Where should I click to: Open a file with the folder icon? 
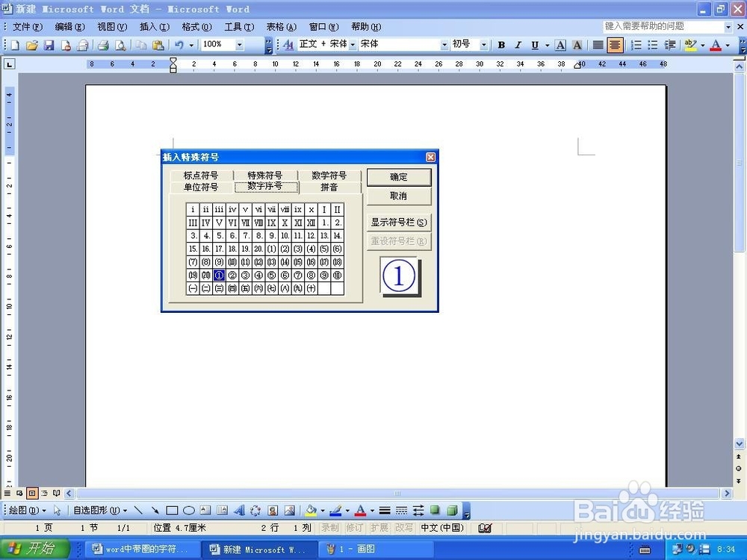pos(32,46)
